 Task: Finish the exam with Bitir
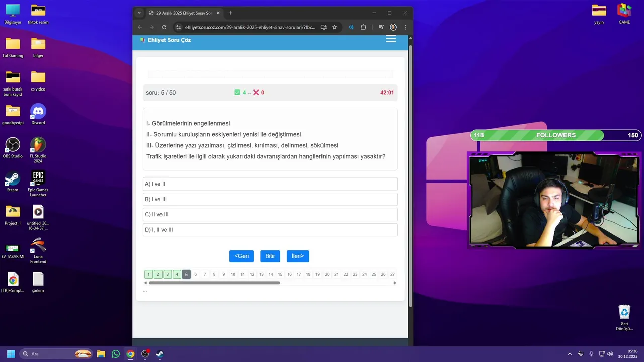click(270, 256)
